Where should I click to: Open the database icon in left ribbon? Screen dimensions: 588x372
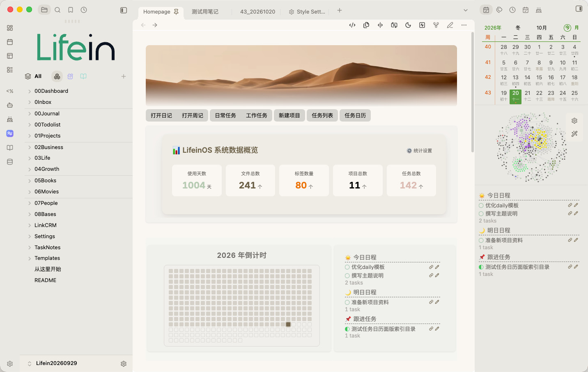(x=10, y=162)
